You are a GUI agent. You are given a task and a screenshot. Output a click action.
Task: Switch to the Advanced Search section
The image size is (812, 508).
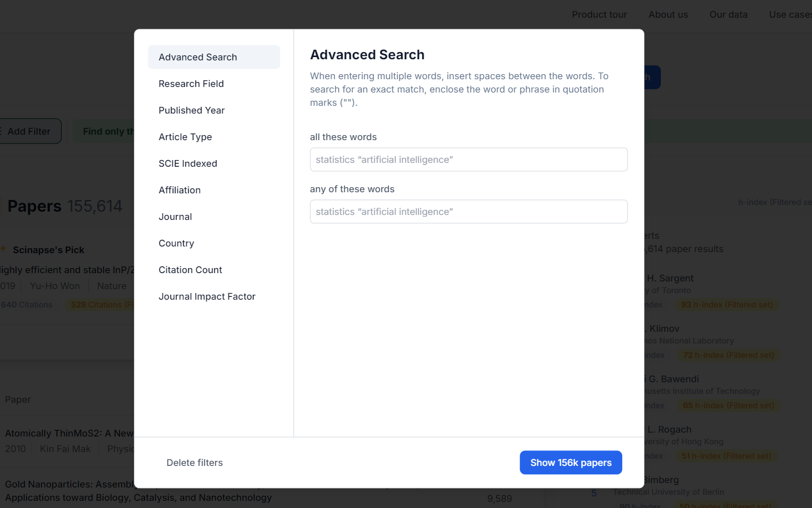click(198, 57)
